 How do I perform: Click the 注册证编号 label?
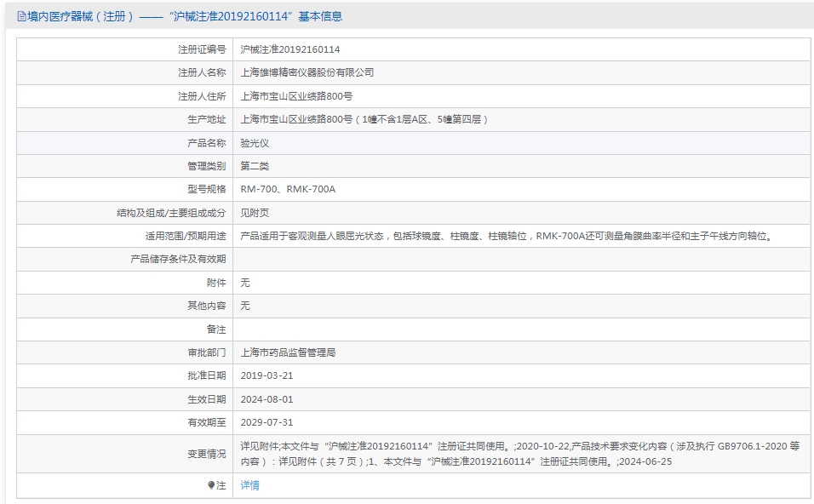pyautogui.click(x=202, y=49)
